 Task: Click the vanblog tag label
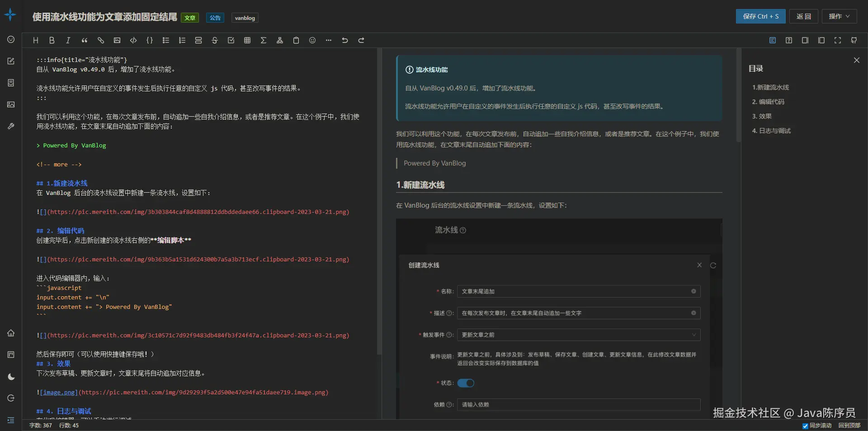pyautogui.click(x=245, y=18)
